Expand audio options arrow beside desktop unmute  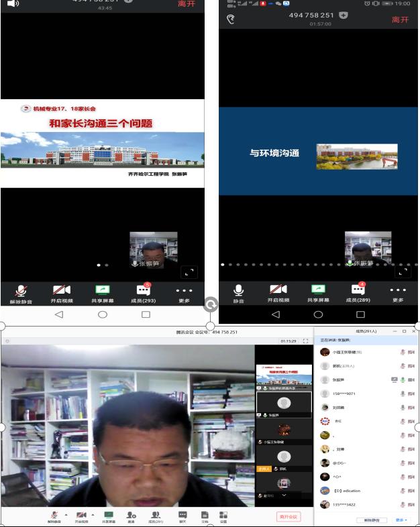66,514
